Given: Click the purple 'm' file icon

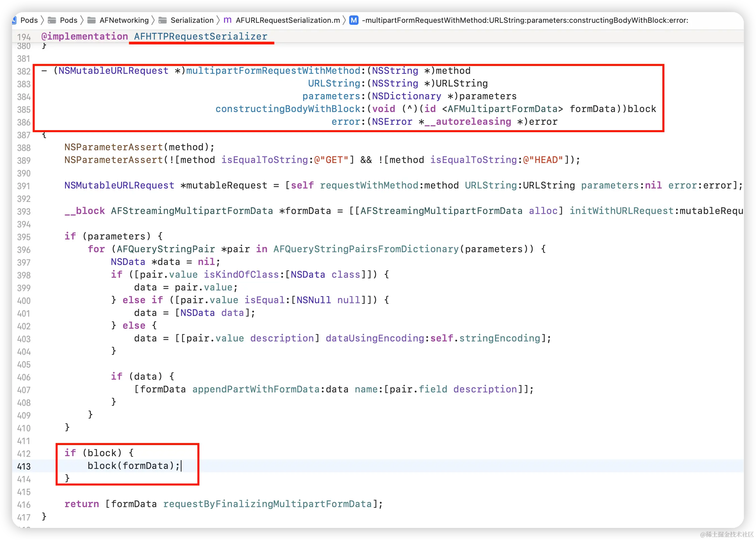Looking at the screenshot, I should click(227, 20).
